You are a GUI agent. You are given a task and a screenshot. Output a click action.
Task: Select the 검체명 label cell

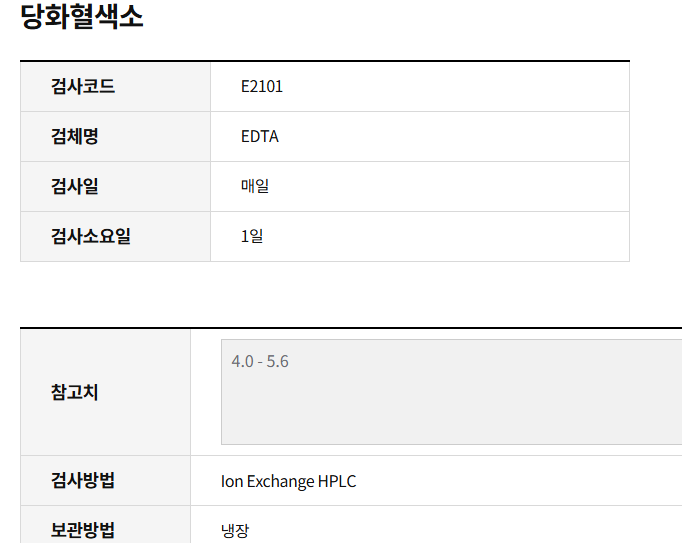115,137
